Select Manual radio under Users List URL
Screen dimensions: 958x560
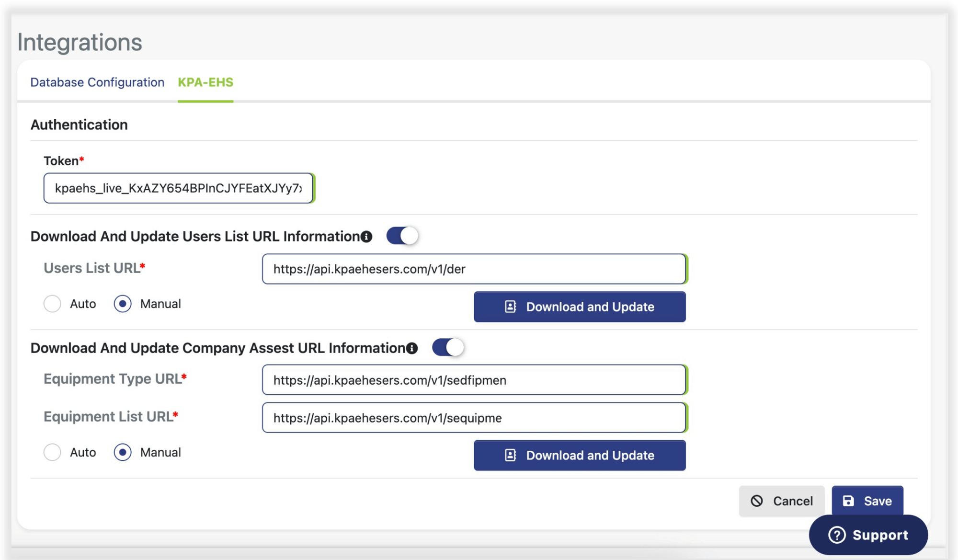point(123,304)
